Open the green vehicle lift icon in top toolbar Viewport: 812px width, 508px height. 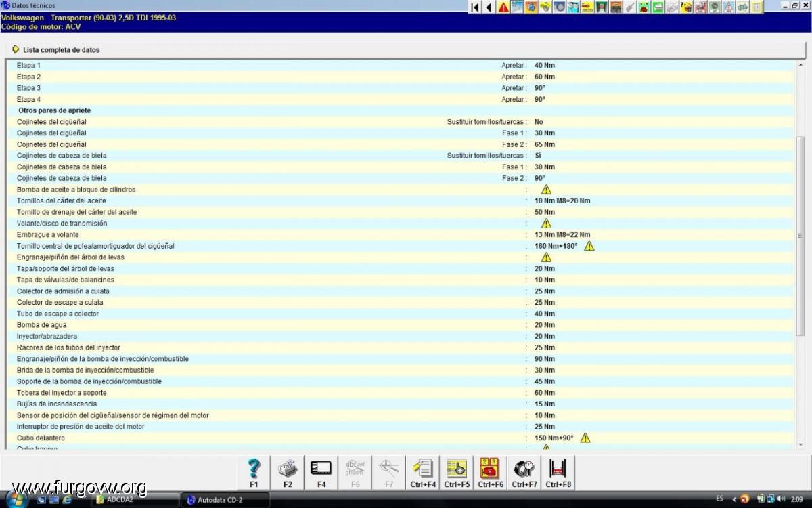(602, 7)
